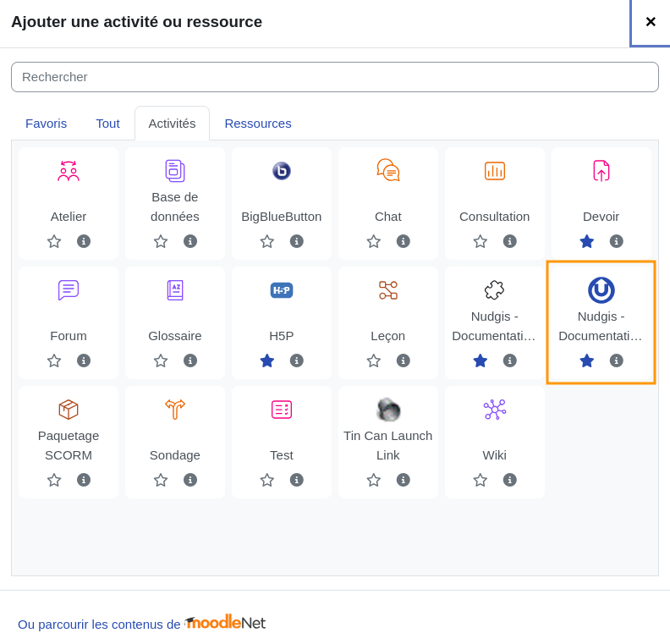
Task: Unstar the H5P activity
Action: (x=267, y=361)
